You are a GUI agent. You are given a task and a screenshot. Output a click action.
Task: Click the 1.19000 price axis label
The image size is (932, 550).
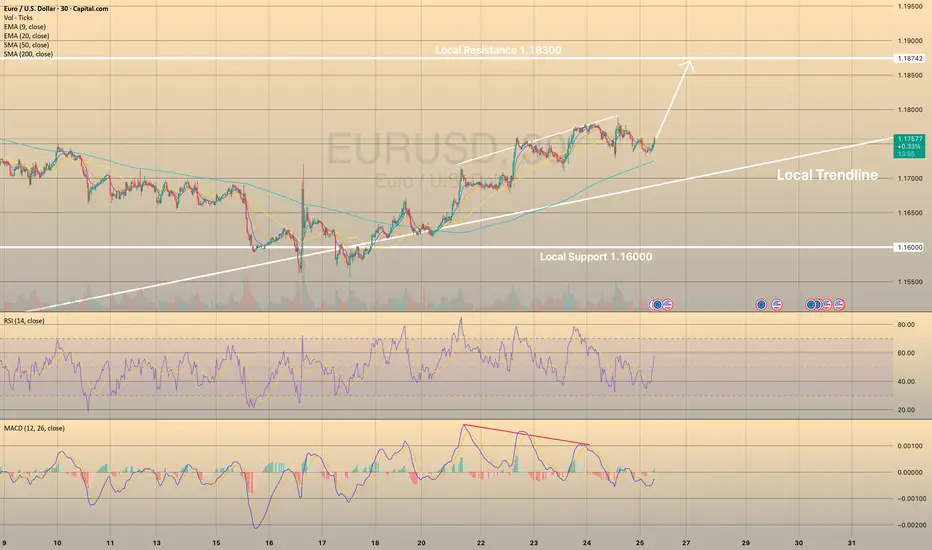click(x=909, y=41)
